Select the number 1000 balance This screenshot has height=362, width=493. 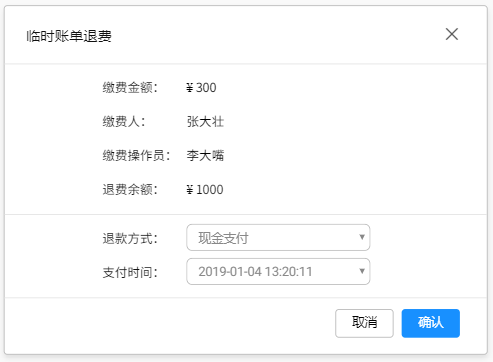pyautogui.click(x=210, y=190)
